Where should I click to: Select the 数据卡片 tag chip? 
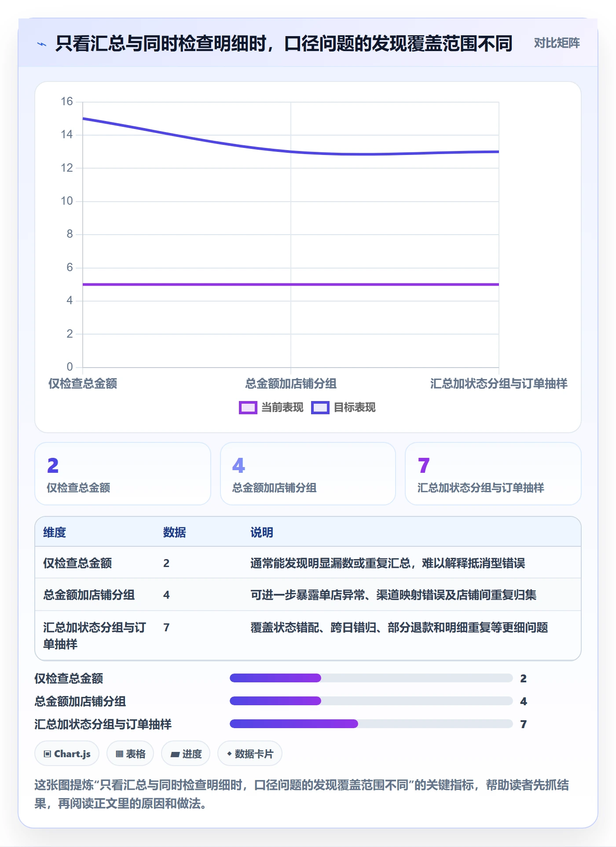[x=250, y=754]
